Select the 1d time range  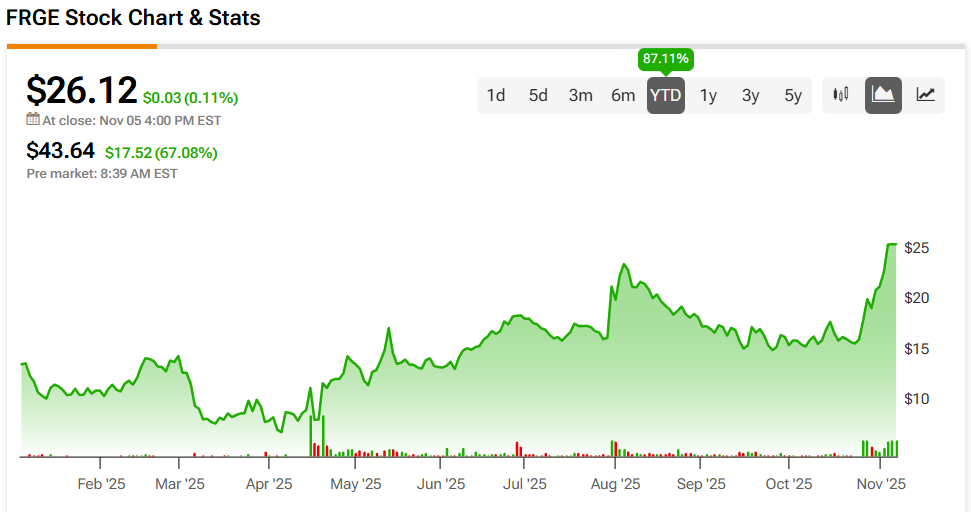click(x=495, y=96)
